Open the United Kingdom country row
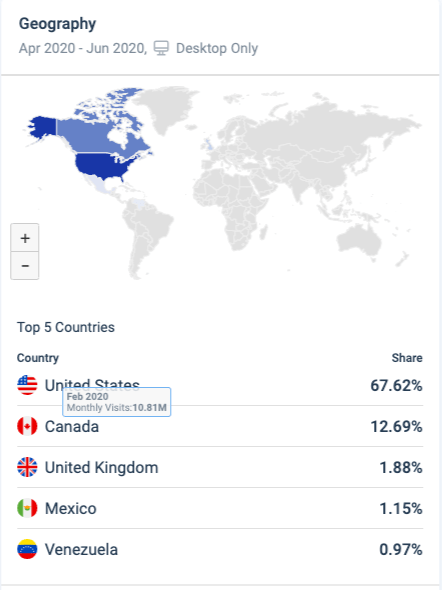This screenshot has height=590, width=442. [220, 467]
